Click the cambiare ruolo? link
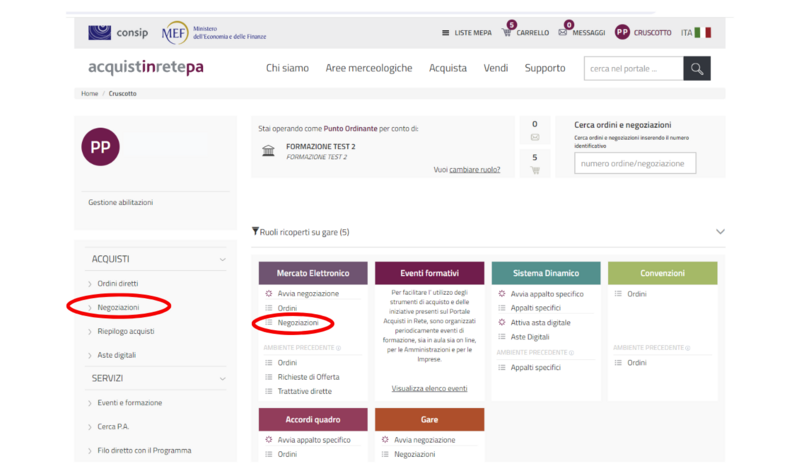Viewport: 800px width, 474px height. (x=474, y=170)
